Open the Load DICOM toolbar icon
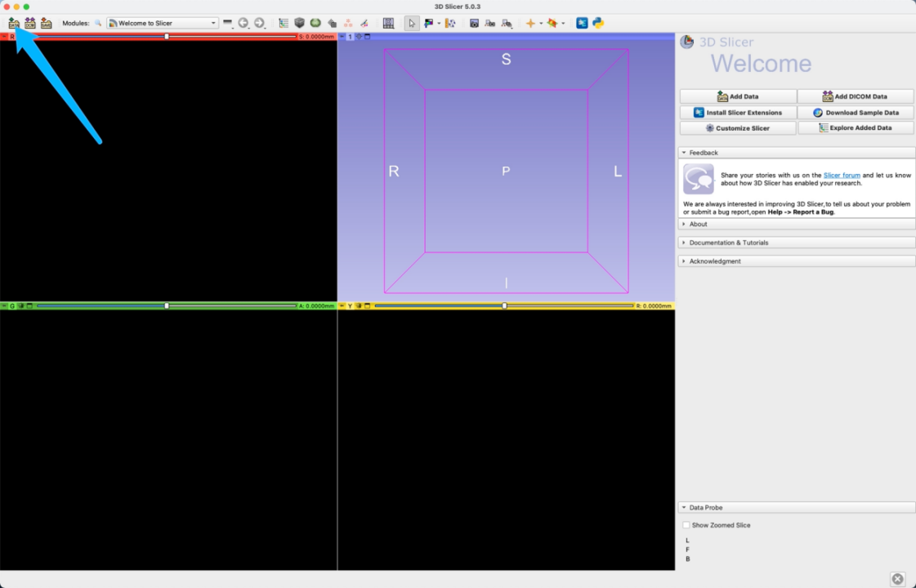 point(29,24)
